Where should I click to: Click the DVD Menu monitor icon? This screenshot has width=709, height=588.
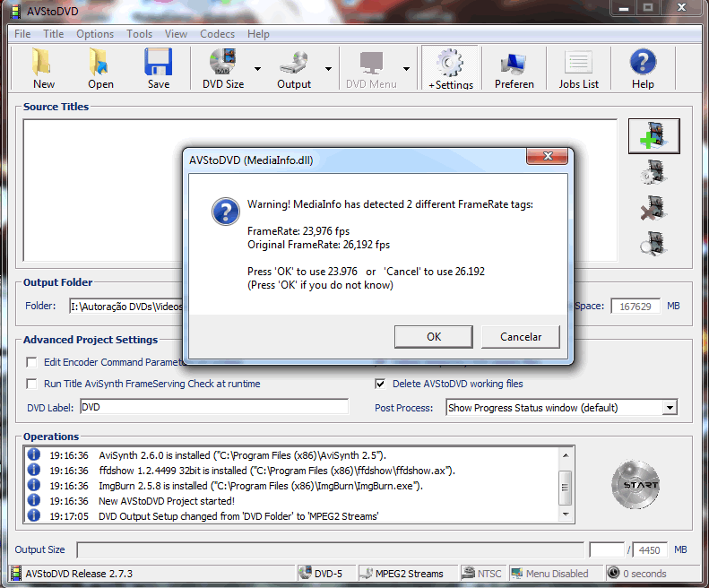(x=371, y=62)
